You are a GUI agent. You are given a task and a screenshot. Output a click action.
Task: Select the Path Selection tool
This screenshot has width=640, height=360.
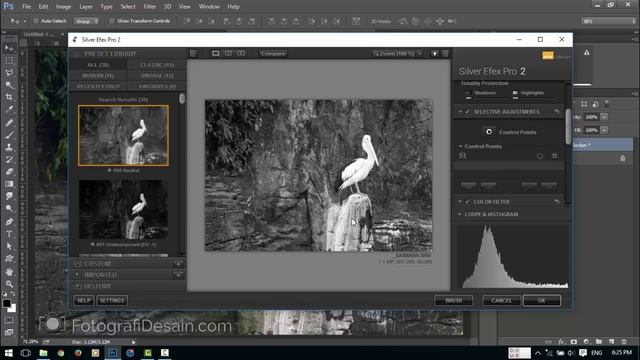coord(9,247)
